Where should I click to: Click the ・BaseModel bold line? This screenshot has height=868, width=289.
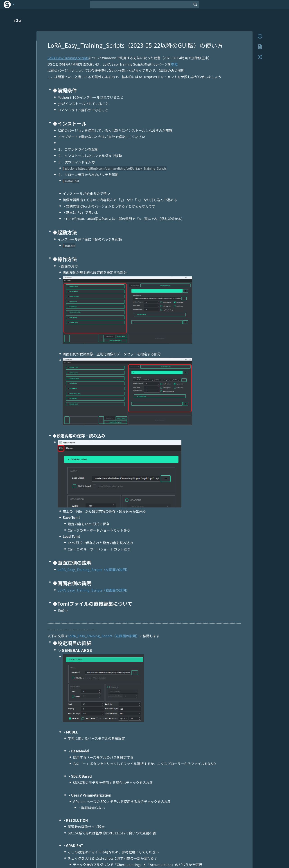78,751
